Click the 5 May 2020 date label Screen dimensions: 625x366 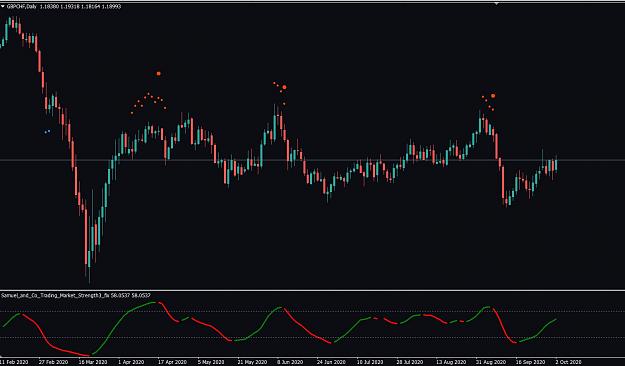pyautogui.click(x=211, y=362)
